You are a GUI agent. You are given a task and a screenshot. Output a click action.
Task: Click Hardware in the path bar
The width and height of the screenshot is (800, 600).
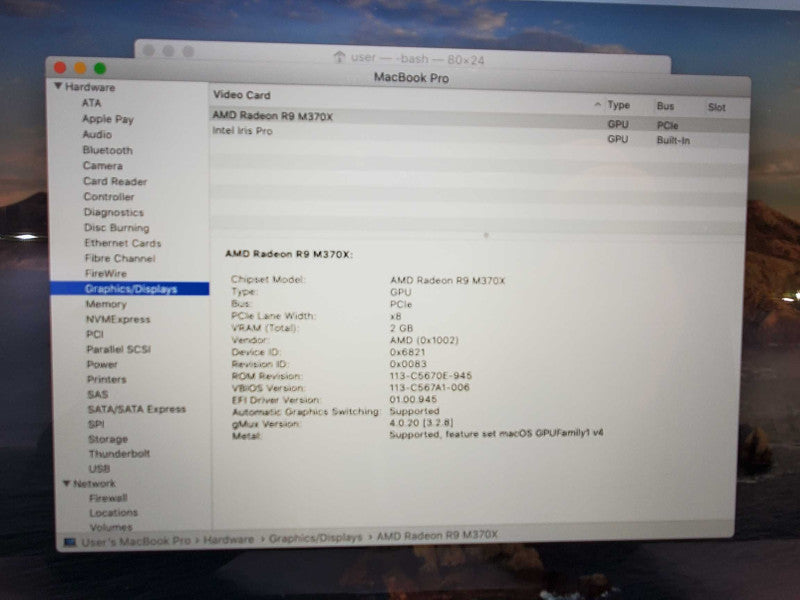tap(228, 539)
